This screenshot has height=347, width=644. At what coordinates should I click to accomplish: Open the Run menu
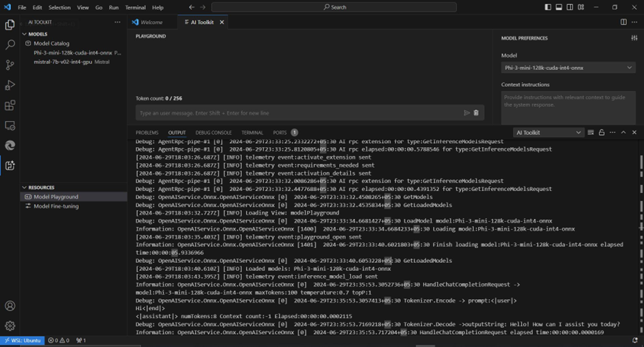click(x=113, y=8)
